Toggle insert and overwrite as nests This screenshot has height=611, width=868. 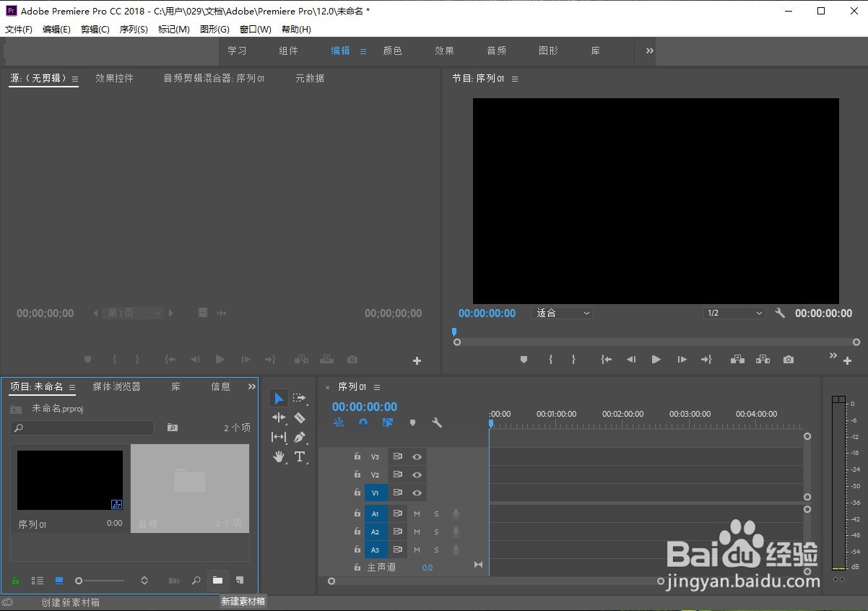[x=339, y=422]
